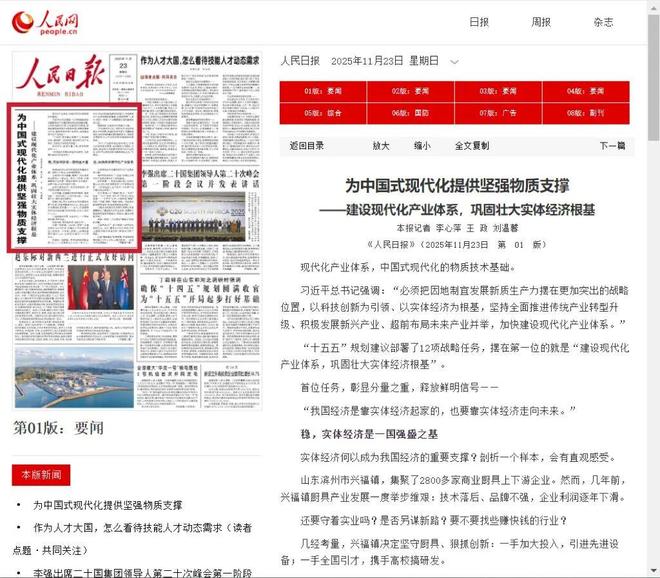This screenshot has width=660, height=578.
Task: Click the photo of two leaders shaking hands
Action: click(101, 287)
